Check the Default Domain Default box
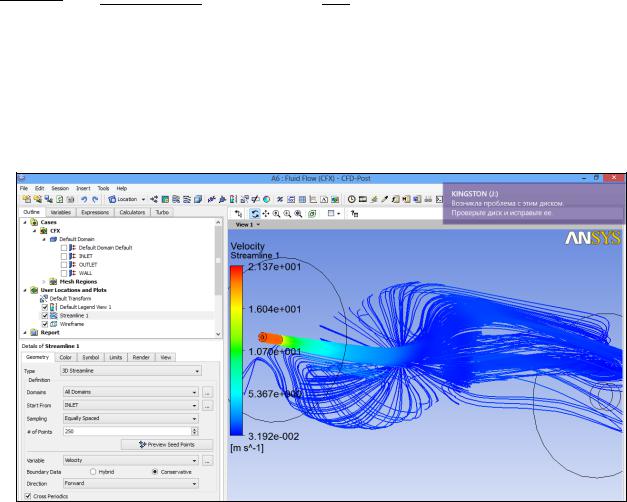Viewport: 627px width, 502px height. pyautogui.click(x=64, y=248)
